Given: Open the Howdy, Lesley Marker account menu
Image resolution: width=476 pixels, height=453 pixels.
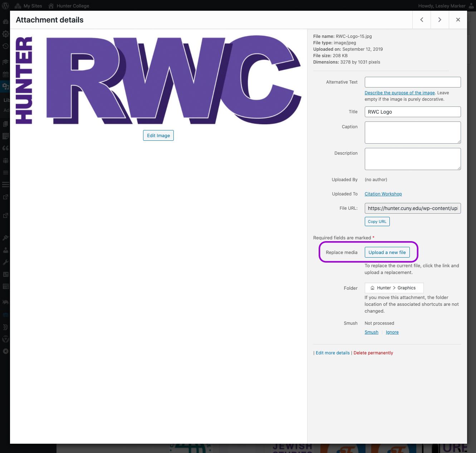Looking at the screenshot, I should pos(446,6).
